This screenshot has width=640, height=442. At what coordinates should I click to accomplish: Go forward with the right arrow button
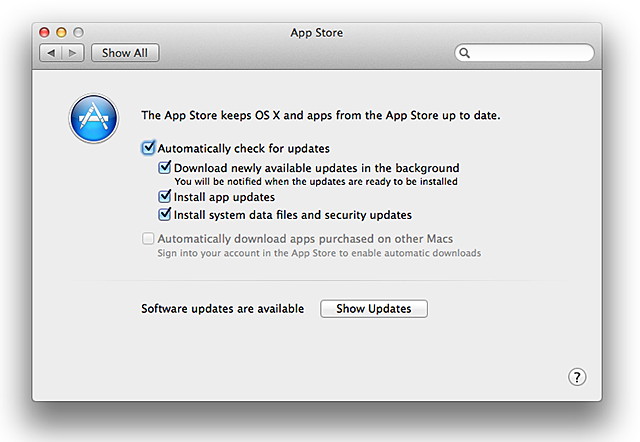pos(73,53)
